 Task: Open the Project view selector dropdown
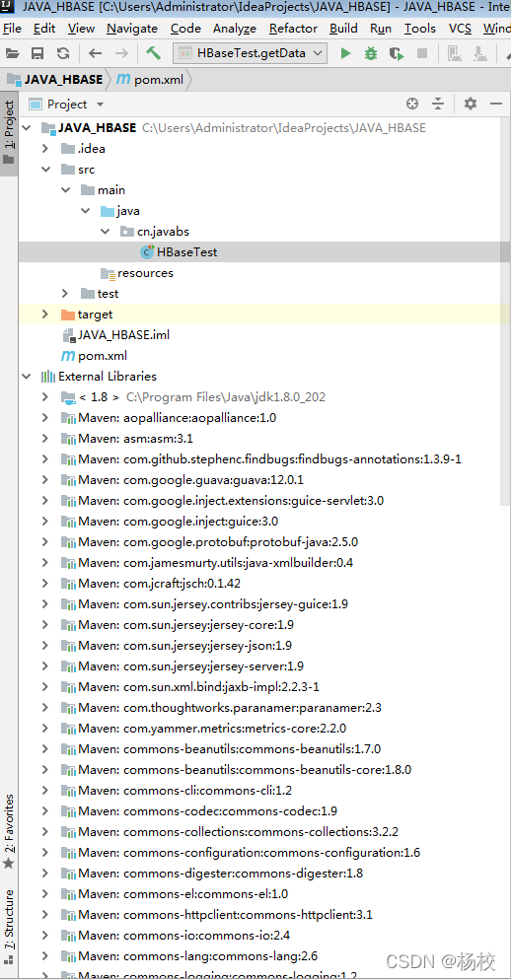[67, 105]
